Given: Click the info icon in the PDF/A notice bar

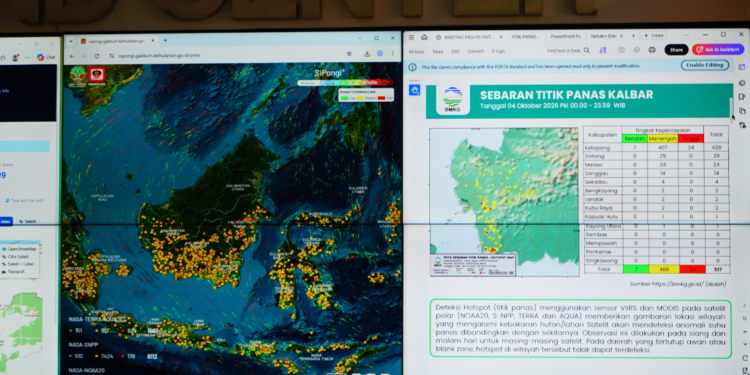Looking at the screenshot, I should 412,67.
